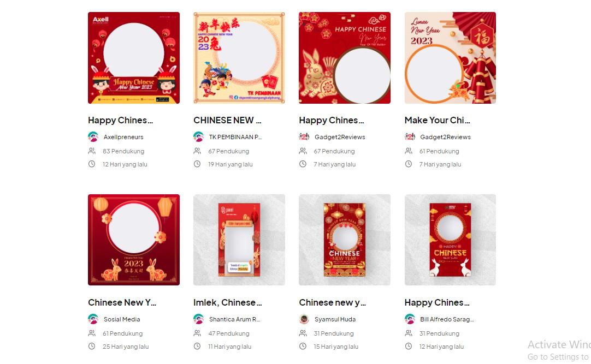
Task: Open the 'Chinese new y...' frame by Syamsul Huda
Action: [x=333, y=302]
